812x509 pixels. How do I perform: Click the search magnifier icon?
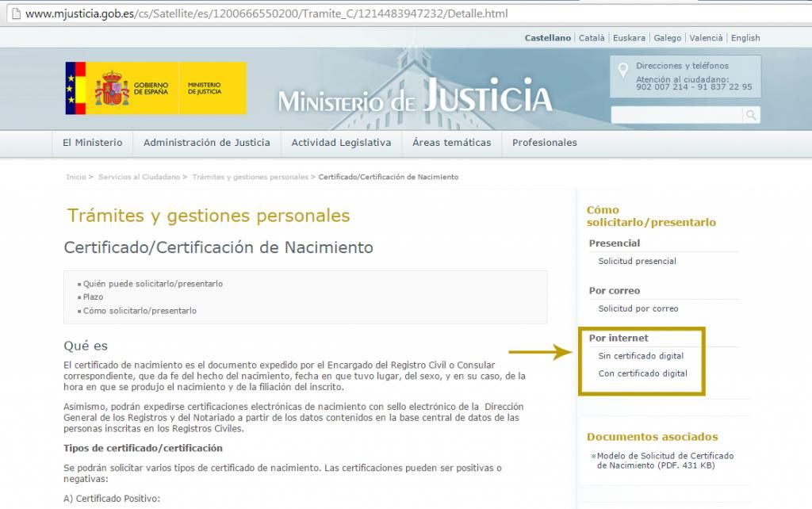[x=750, y=115]
